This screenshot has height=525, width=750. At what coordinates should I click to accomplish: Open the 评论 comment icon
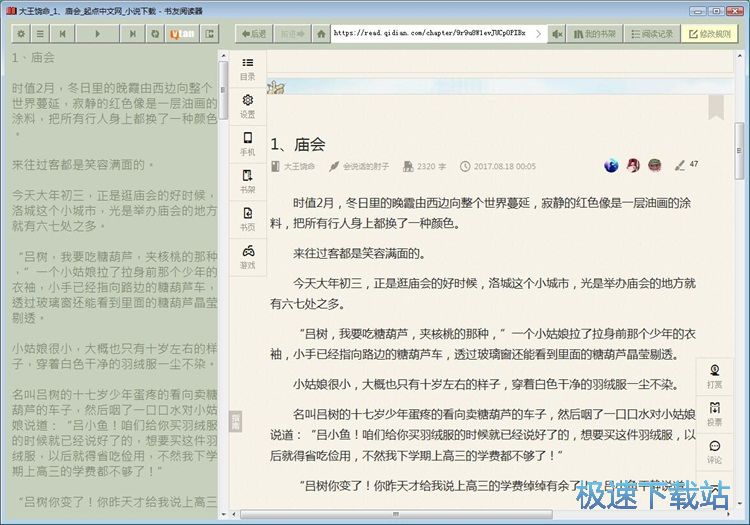pos(714,452)
